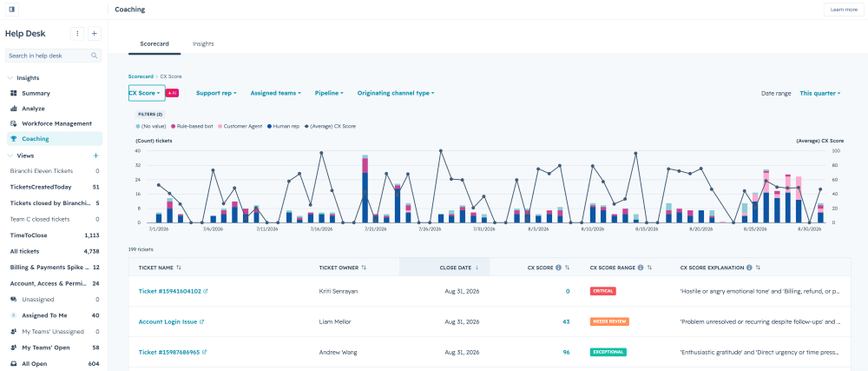This screenshot has width=868, height=371.
Task: Switch to the Scorecard tab
Action: (155, 43)
